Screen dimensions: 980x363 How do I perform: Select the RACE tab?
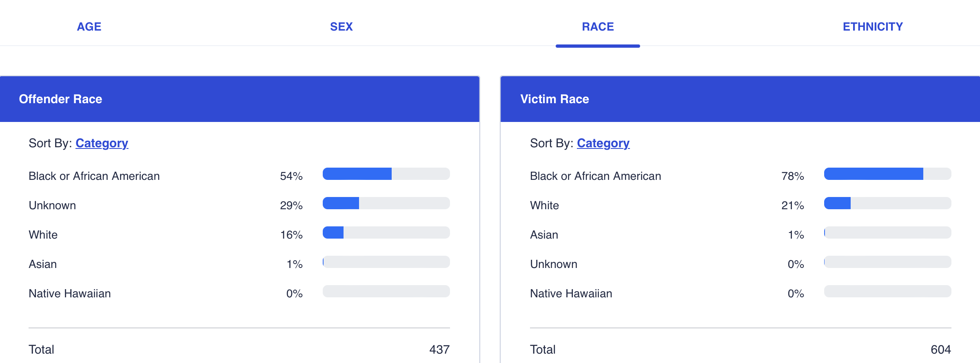(598, 27)
